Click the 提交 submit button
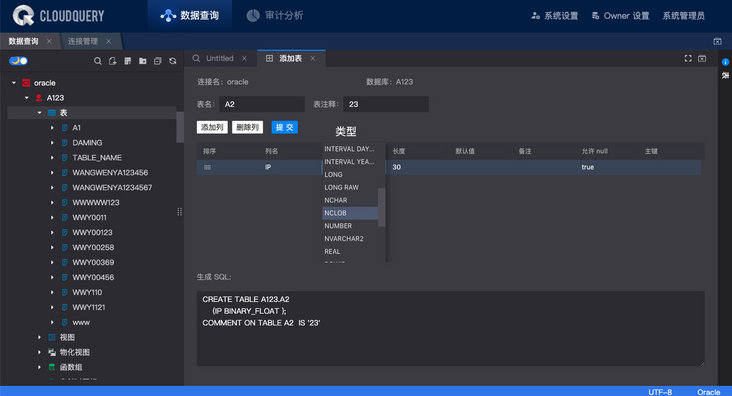 pyautogui.click(x=284, y=127)
